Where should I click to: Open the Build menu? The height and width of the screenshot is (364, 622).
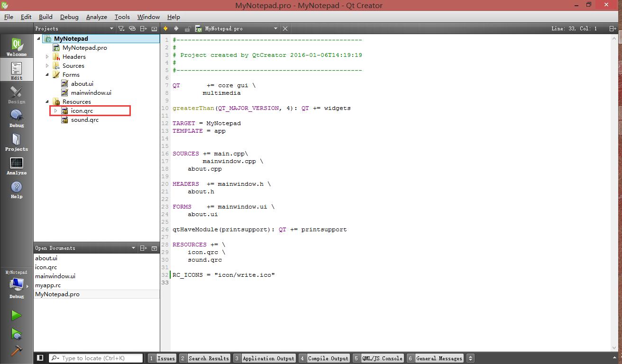46,17
